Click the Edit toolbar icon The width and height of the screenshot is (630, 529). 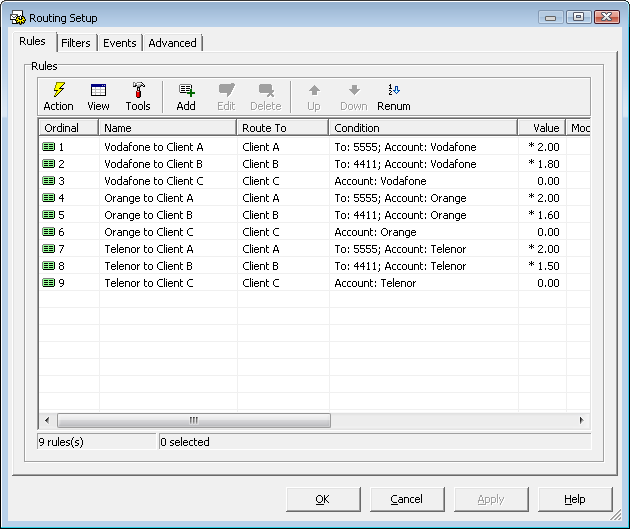[226, 96]
